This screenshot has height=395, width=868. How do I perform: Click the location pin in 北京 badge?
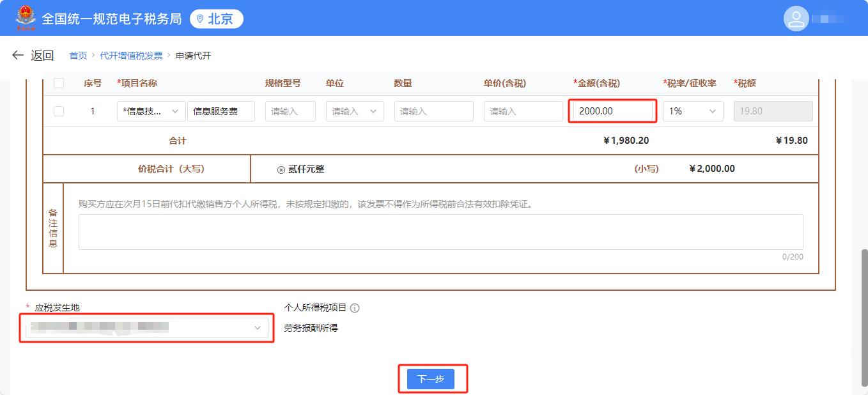(x=200, y=19)
